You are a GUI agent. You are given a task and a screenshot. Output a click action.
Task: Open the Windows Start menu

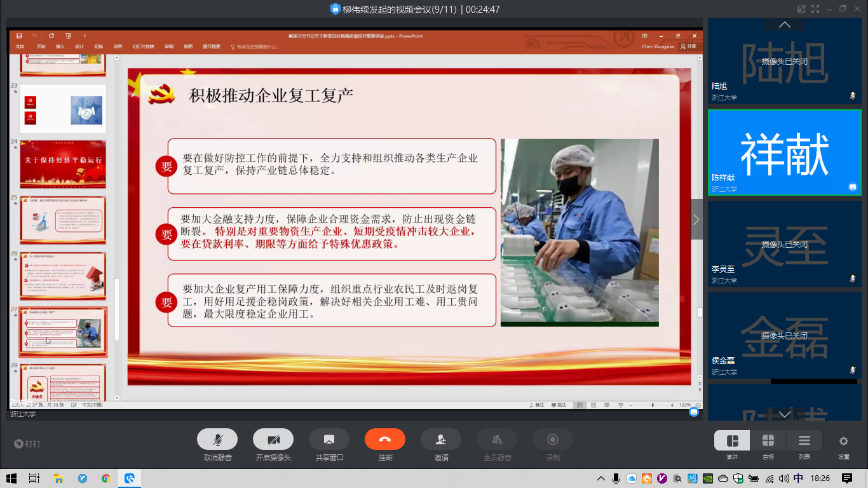point(11,478)
